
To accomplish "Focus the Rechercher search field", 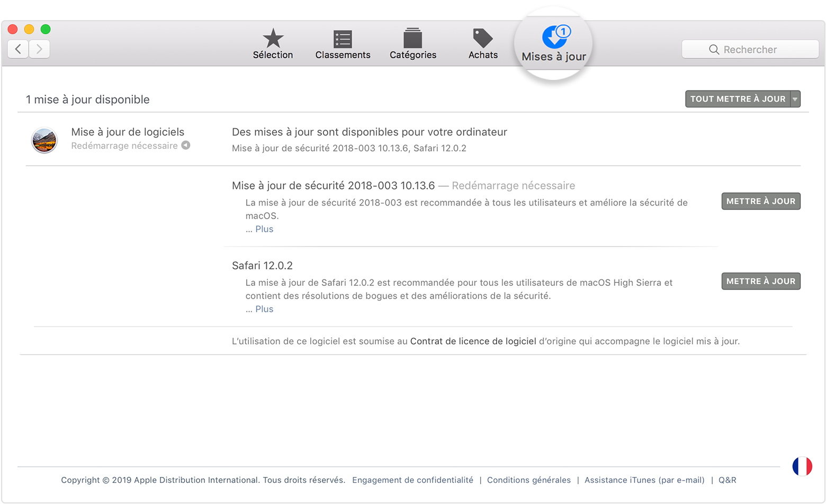I will click(x=750, y=49).
